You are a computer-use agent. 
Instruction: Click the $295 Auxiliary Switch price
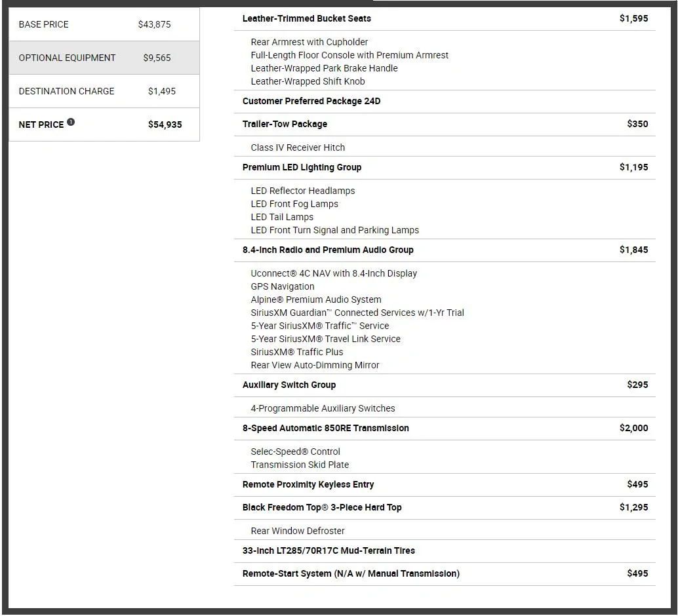(x=637, y=384)
